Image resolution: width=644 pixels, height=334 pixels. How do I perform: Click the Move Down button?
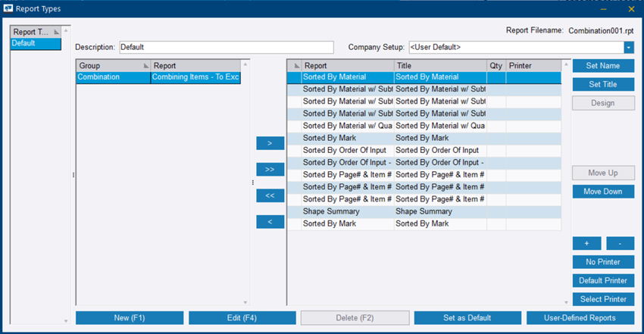click(x=603, y=192)
